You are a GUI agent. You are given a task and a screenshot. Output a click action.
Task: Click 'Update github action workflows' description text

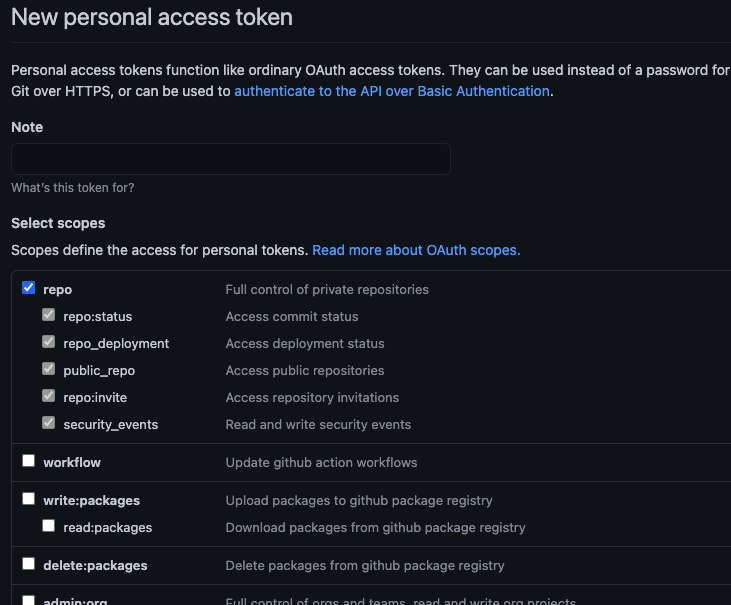tap(321, 462)
